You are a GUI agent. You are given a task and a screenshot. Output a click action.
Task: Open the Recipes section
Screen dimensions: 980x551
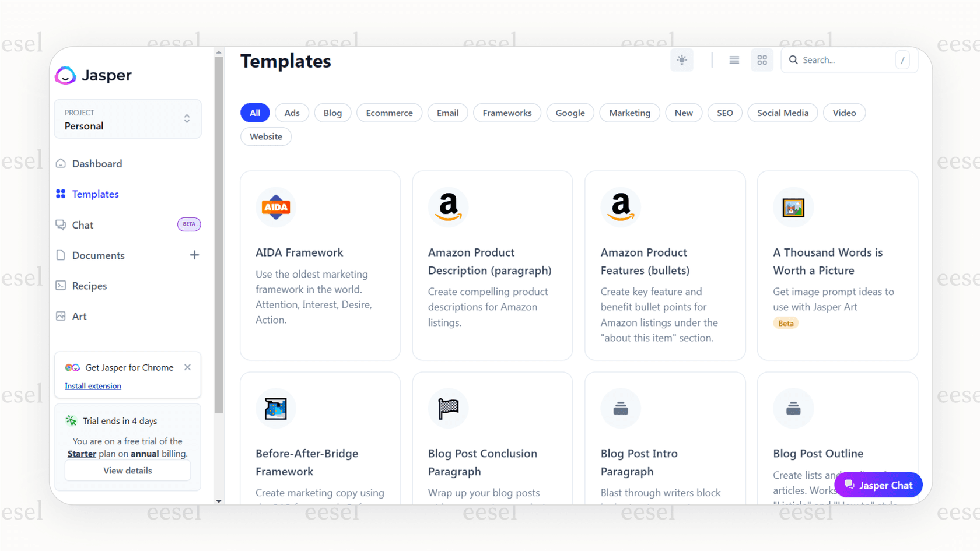[89, 286]
